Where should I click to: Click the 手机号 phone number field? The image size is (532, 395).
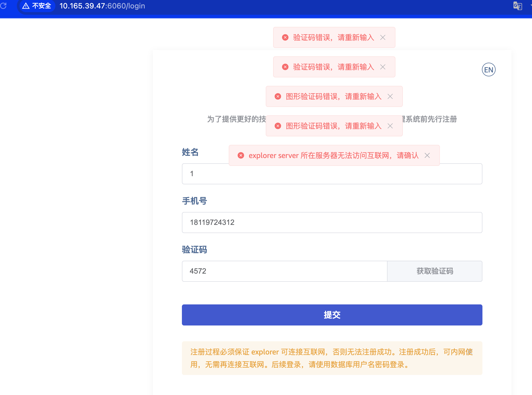(332, 223)
